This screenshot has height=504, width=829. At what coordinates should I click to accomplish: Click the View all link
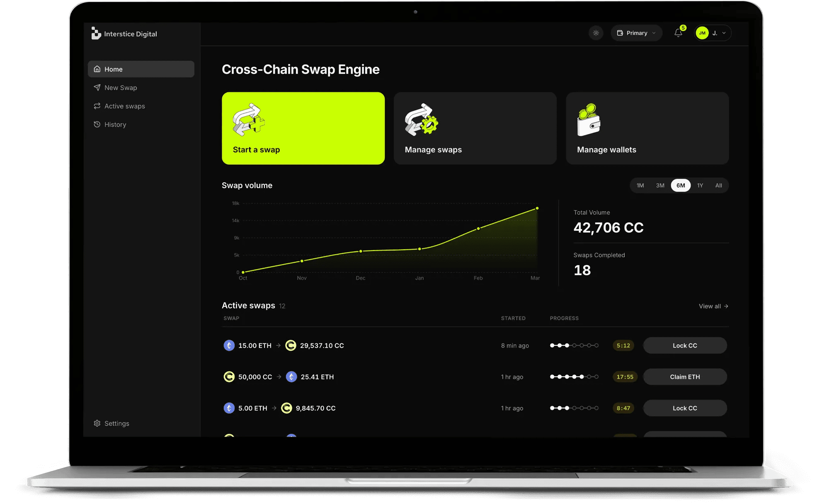pos(713,306)
